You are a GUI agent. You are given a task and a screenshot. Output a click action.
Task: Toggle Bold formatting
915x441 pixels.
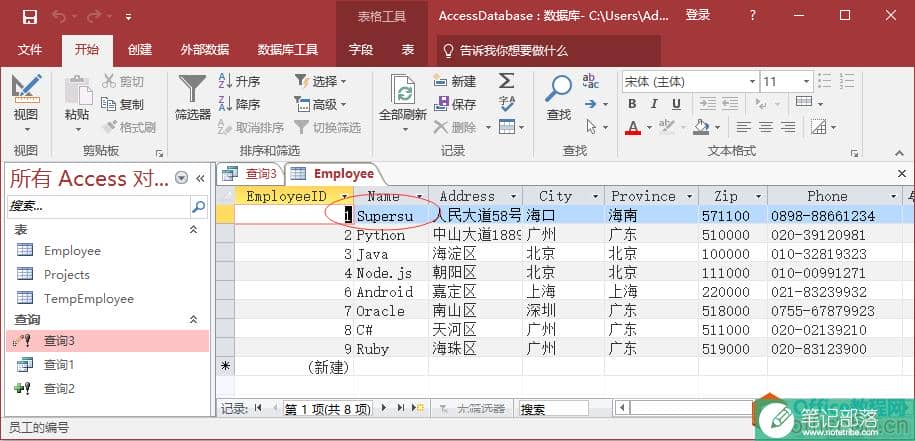pyautogui.click(x=632, y=104)
